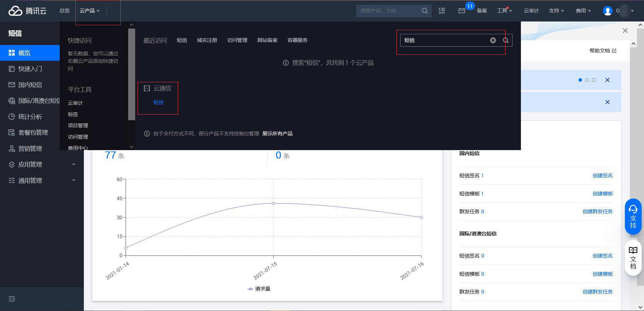Screen dimensions: 644x311
Task: Open recently visited 访问管理
Action: tap(237, 40)
